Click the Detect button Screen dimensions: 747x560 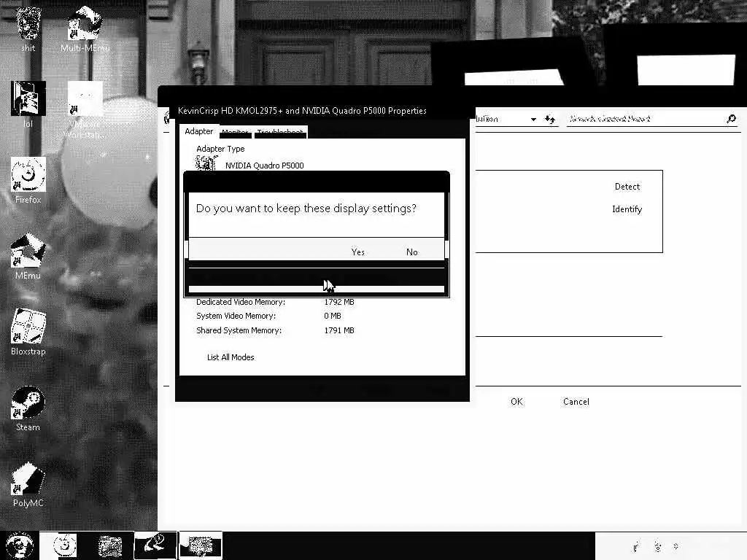(x=627, y=187)
